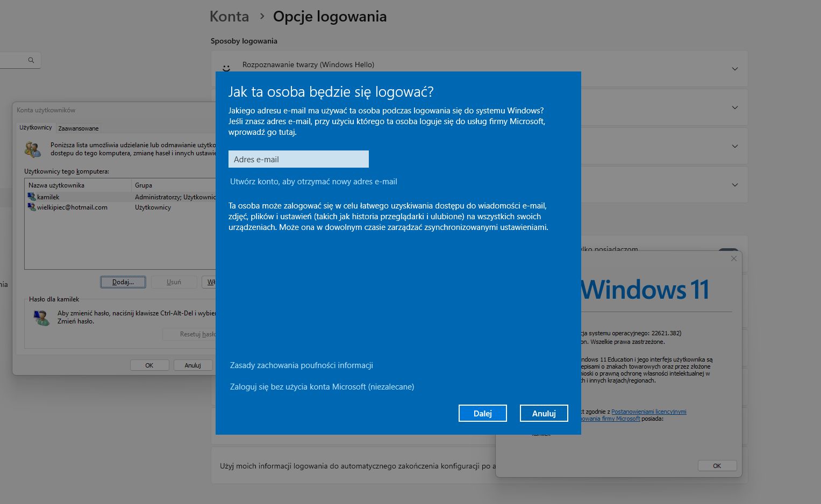This screenshot has width=821, height=504.
Task: Click the Resetuj hasło button
Action: coord(189,334)
